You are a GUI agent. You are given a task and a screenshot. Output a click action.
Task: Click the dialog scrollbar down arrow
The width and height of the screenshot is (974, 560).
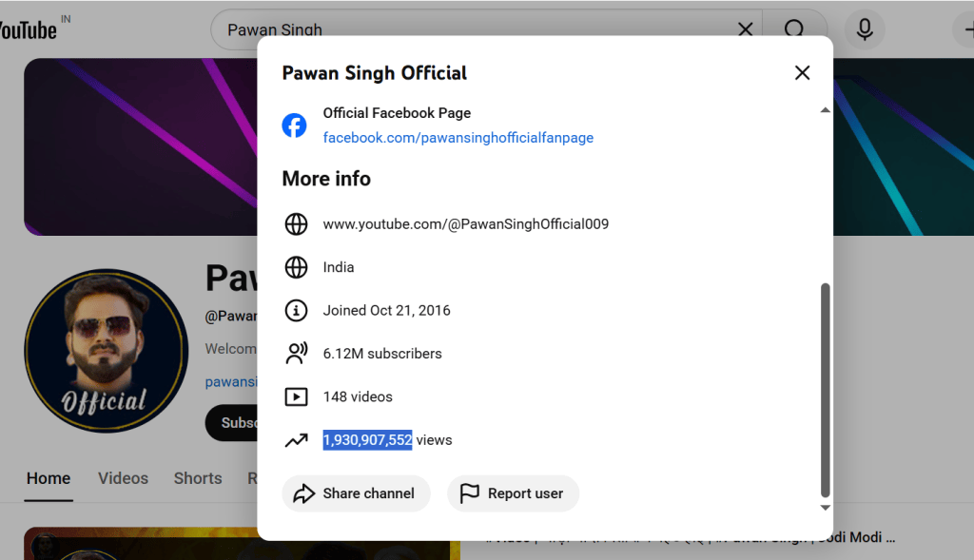(825, 507)
